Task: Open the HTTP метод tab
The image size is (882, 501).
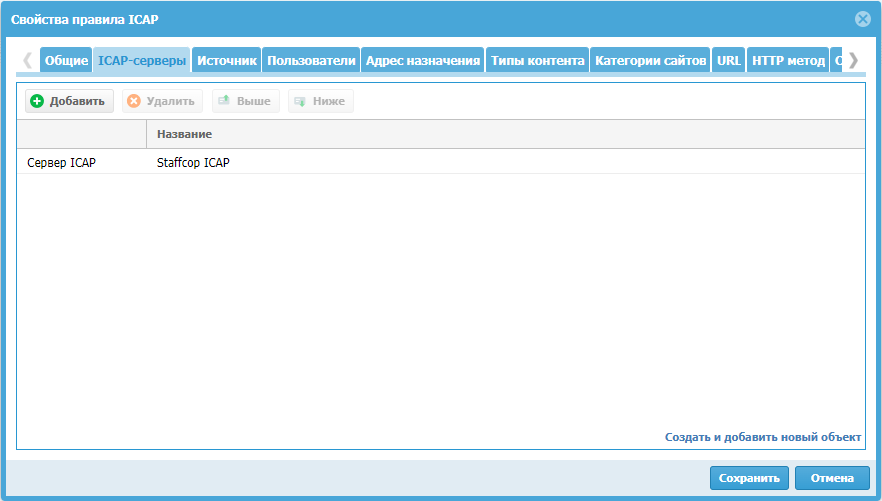Action: pyautogui.click(x=788, y=60)
